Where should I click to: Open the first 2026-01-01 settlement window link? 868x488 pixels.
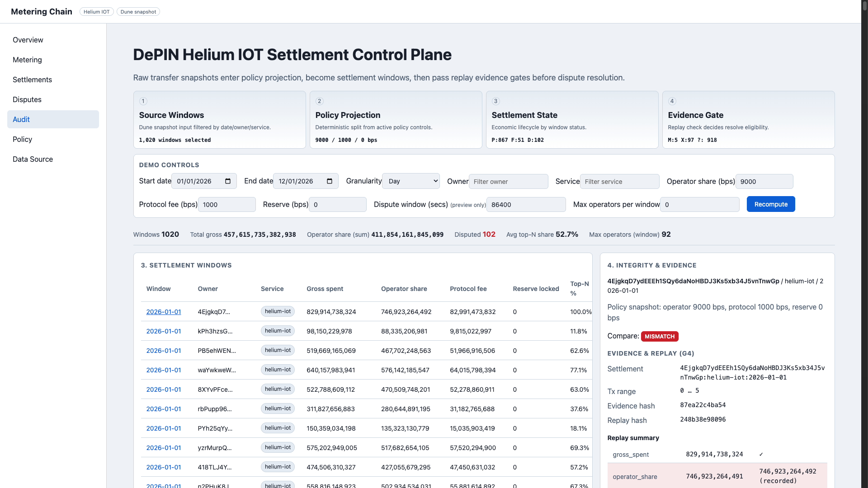coord(163,311)
